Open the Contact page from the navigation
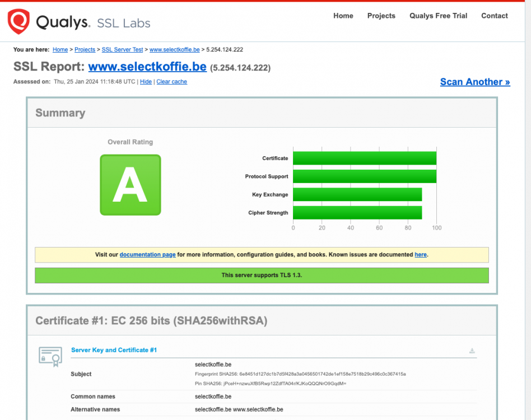Viewport: 531px width, 420px height. point(494,16)
